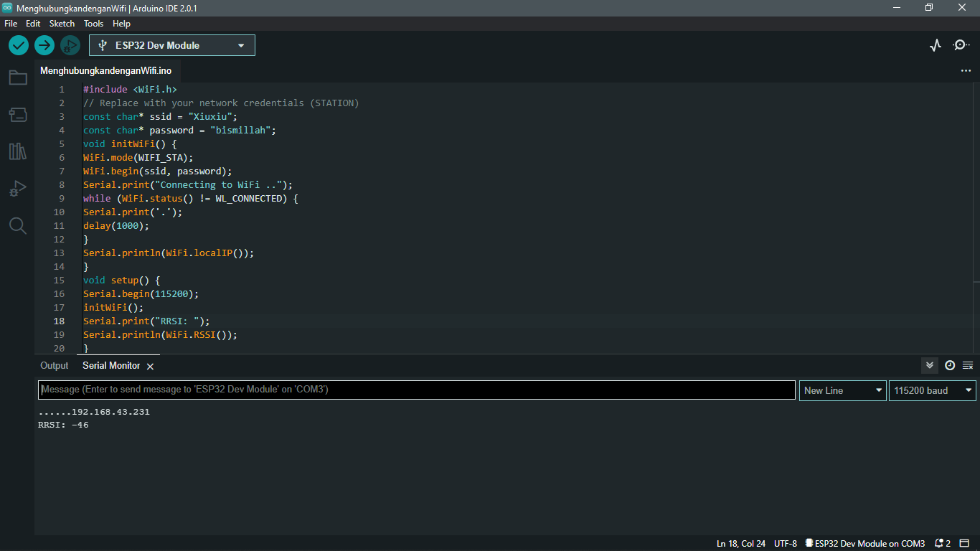The height and width of the screenshot is (551, 980).
Task: Start debugging from the toolbar debug icon
Action: pyautogui.click(x=70, y=44)
